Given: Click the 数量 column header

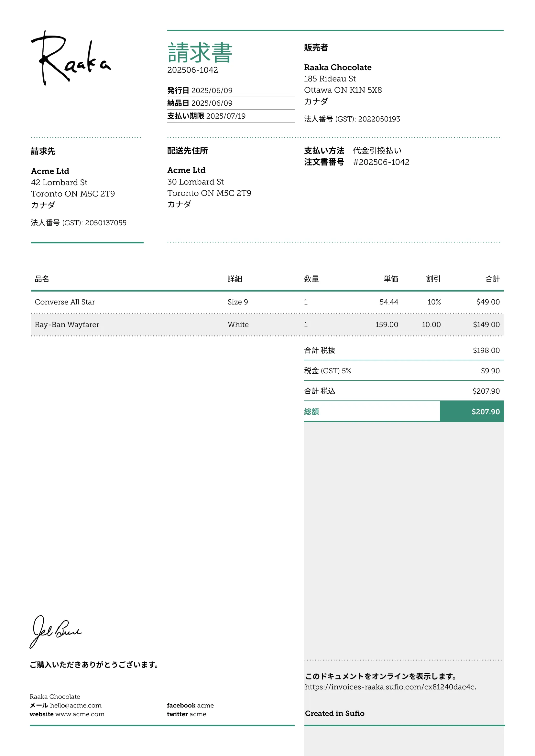Looking at the screenshot, I should point(311,279).
